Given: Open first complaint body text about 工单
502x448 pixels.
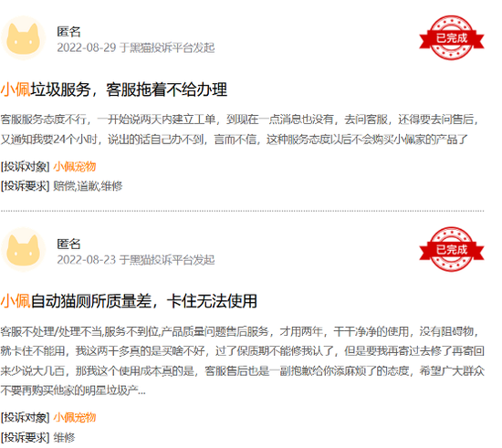Looking at the screenshot, I should (239, 130).
